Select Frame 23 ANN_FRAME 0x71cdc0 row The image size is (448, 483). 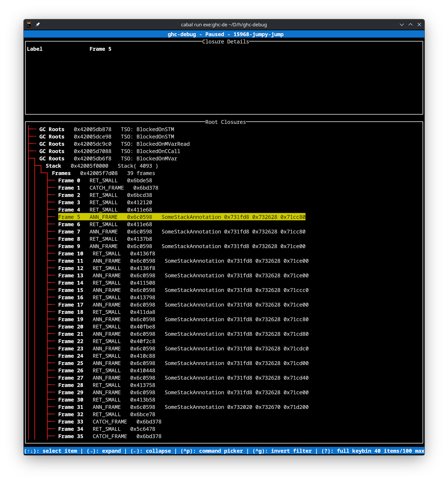pyautogui.click(x=183, y=348)
